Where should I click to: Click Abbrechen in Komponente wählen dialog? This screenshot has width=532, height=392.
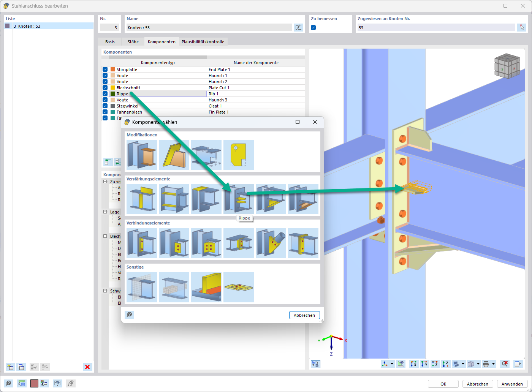(304, 315)
